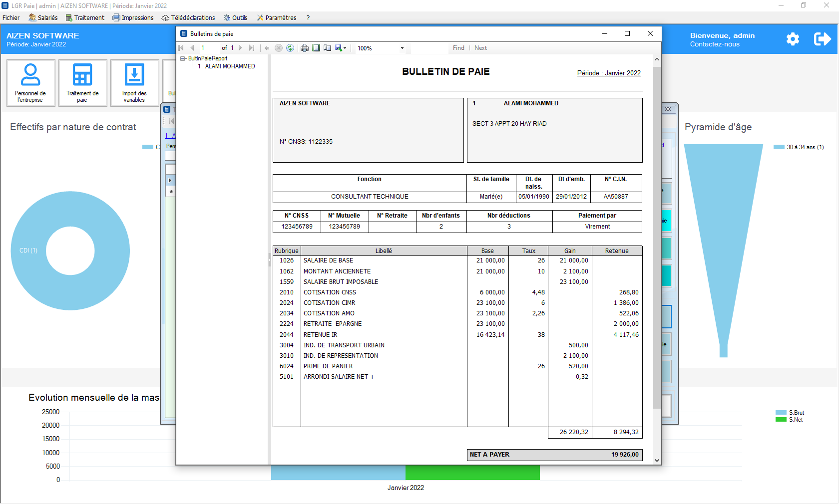Viewport: 839px width, 504px height.
Task: Refresh the report with green arrows icon
Action: point(290,48)
